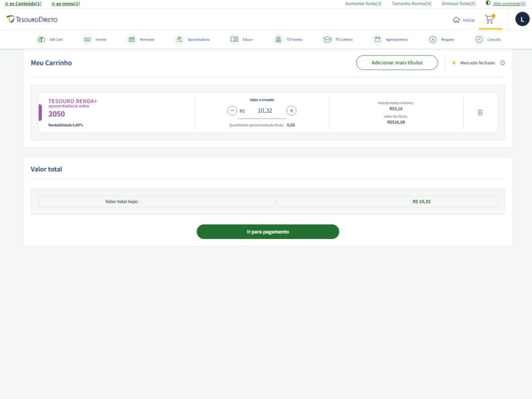Click the 2050 maturity year text

56,114
